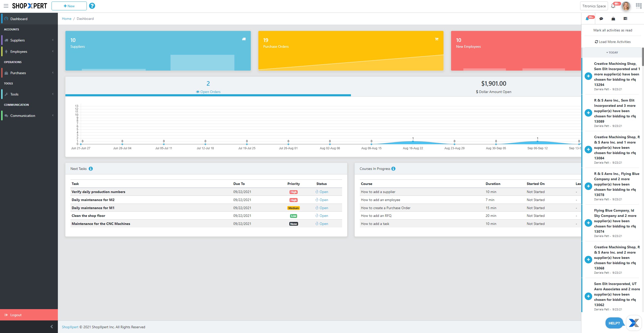Click Load More Activities
Viewport: 644px width, 333px height.
[x=613, y=42]
